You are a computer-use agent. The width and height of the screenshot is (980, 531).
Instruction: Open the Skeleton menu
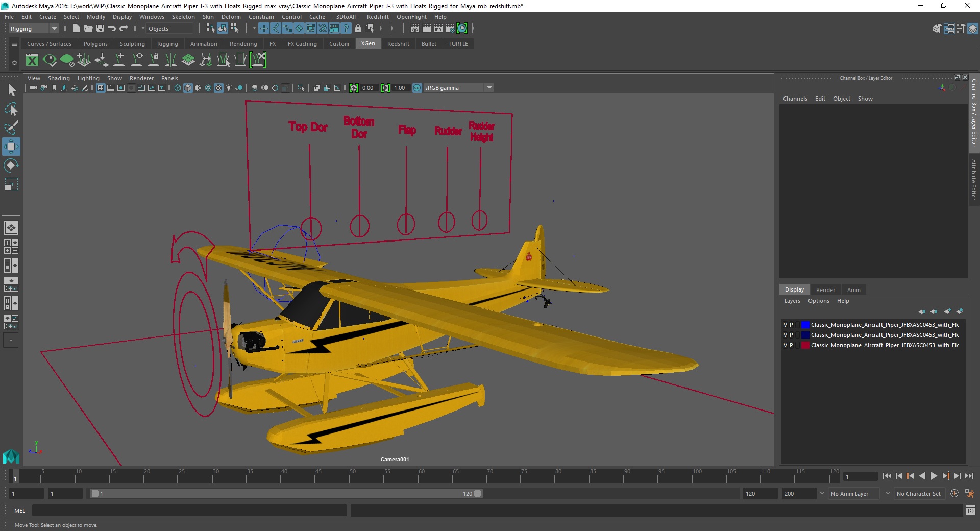pos(183,17)
